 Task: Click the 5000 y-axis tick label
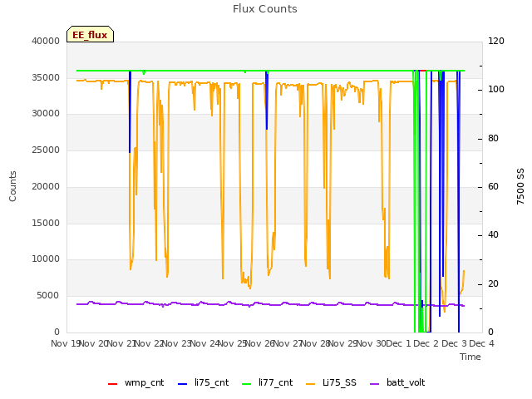(48, 296)
